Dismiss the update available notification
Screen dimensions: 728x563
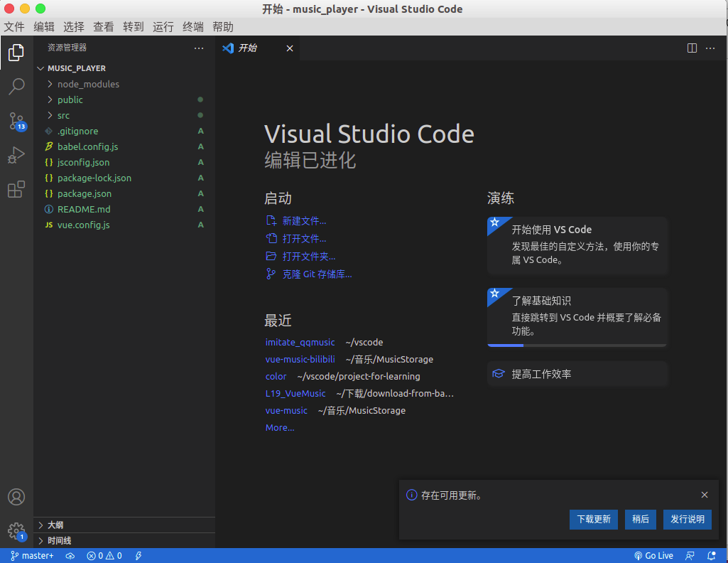[705, 495]
